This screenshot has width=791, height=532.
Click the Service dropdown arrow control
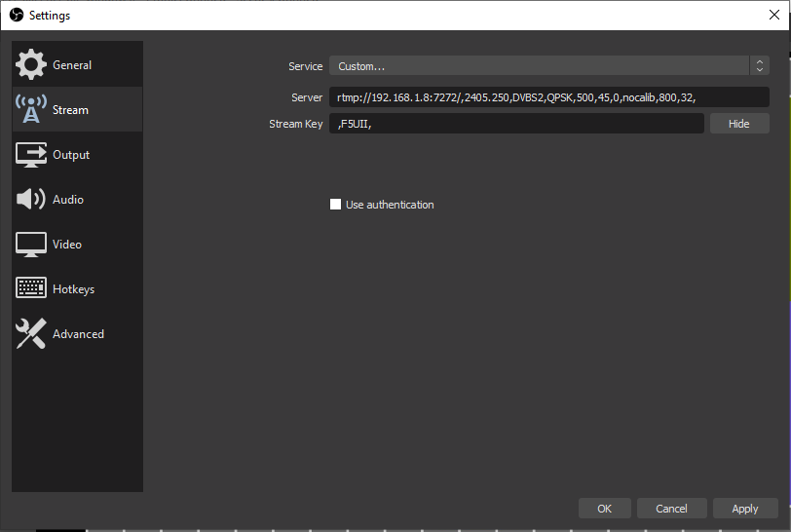759,66
